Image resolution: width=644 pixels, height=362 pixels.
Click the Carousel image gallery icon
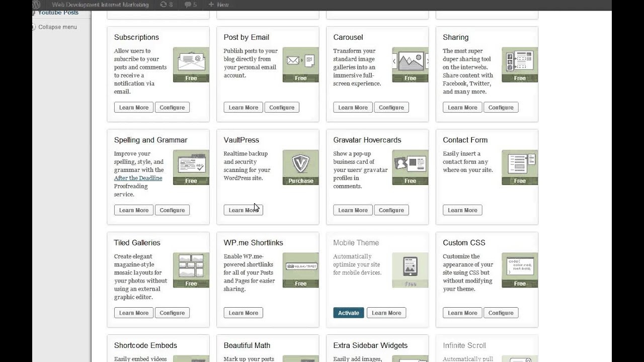click(x=411, y=65)
